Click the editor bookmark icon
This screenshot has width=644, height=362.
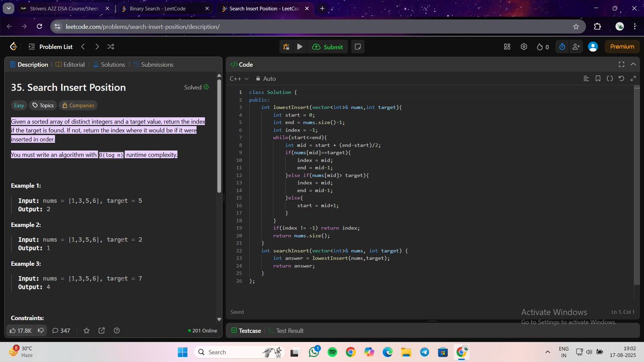[x=598, y=79]
